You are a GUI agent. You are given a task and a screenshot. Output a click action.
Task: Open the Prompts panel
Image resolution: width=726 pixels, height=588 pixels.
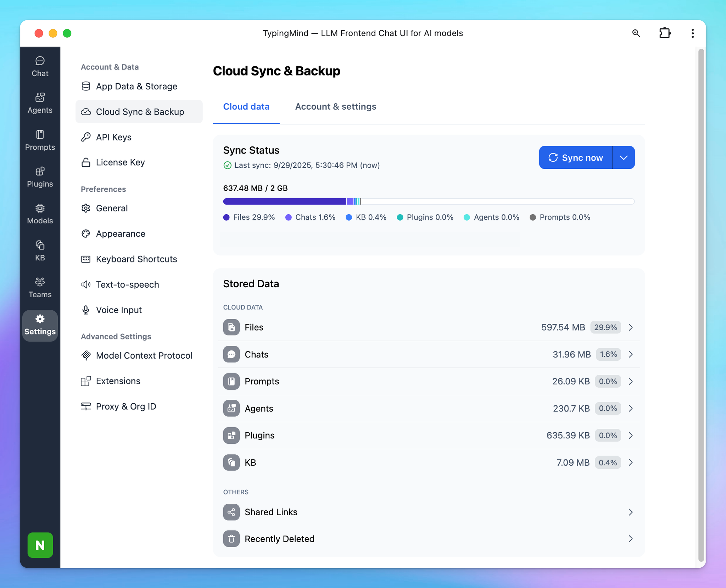click(40, 140)
